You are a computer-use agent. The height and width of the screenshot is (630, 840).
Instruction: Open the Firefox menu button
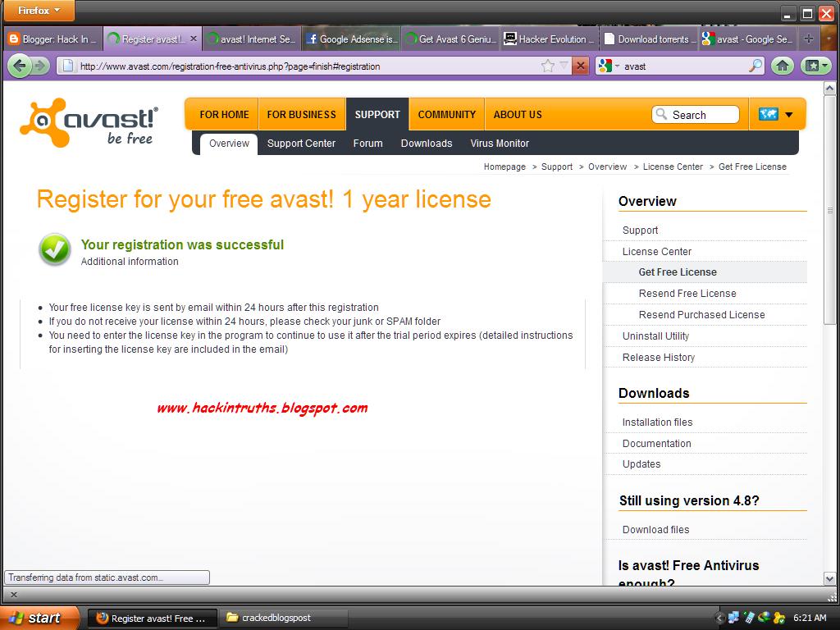pos(37,9)
